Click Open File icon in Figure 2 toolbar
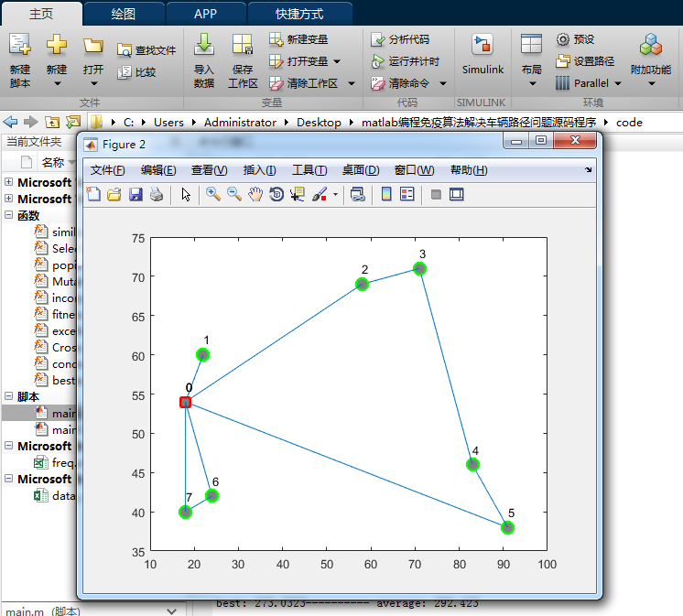 pos(114,194)
